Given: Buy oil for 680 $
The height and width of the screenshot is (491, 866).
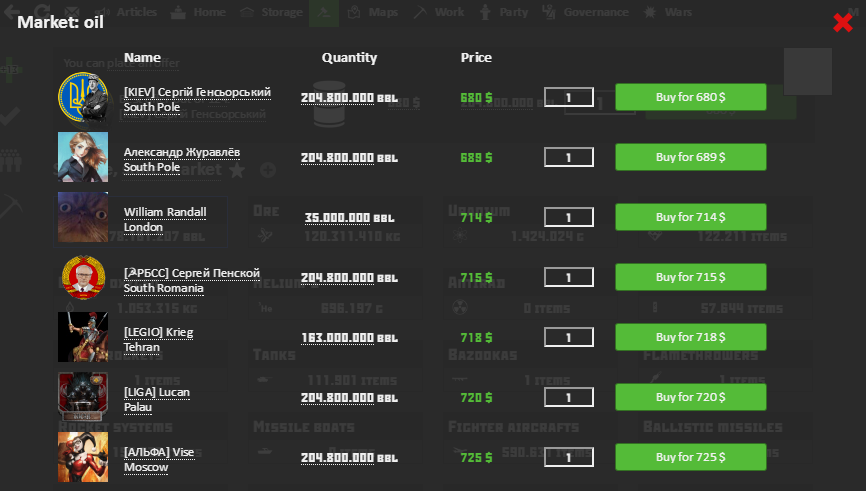Looking at the screenshot, I should click(x=690, y=97).
